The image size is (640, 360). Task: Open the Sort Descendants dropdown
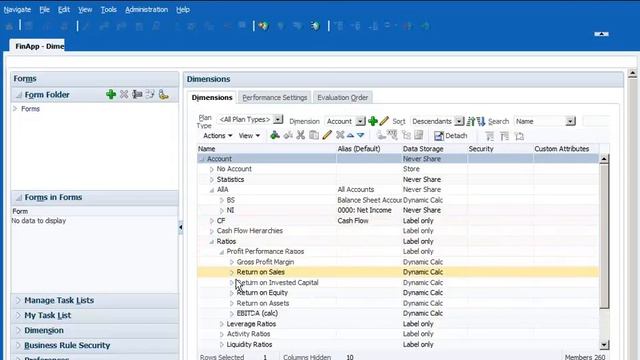(x=459, y=121)
